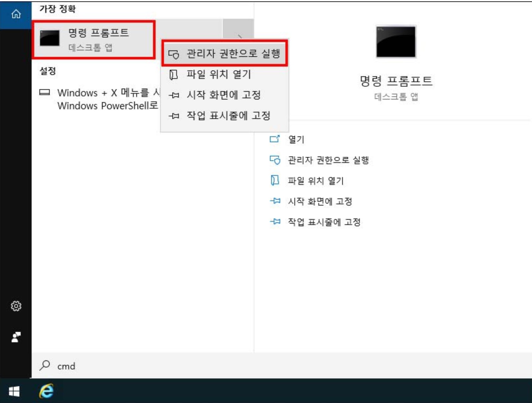532x403 pixels.
Task: Click 파일 위치 열기 in right details pane
Action: click(316, 181)
